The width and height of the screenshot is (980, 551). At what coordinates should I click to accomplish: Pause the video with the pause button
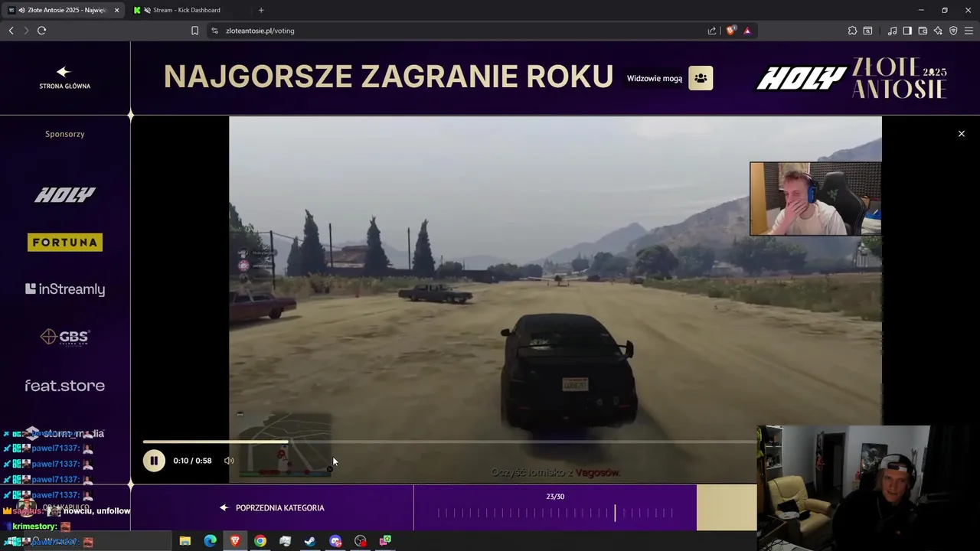tap(154, 461)
